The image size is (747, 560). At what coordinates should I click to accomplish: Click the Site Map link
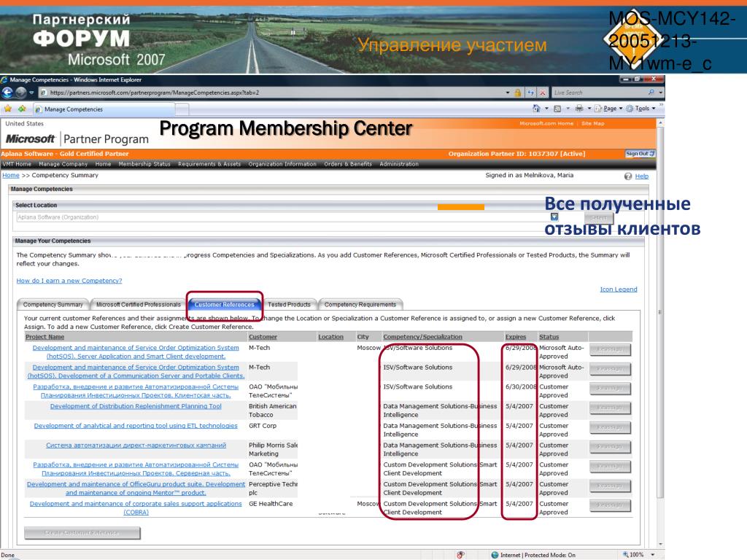tap(592, 123)
